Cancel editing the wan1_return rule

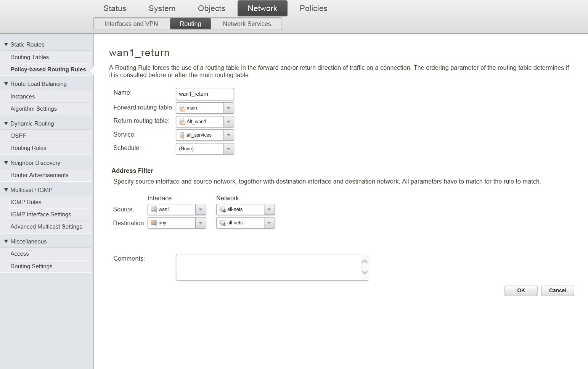pos(557,290)
